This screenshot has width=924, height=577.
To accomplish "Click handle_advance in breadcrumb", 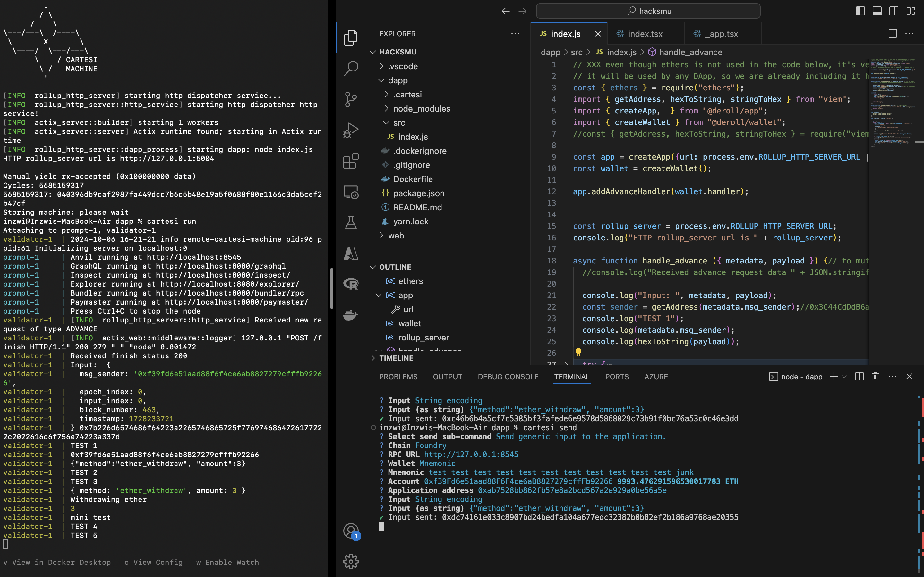I will [690, 52].
